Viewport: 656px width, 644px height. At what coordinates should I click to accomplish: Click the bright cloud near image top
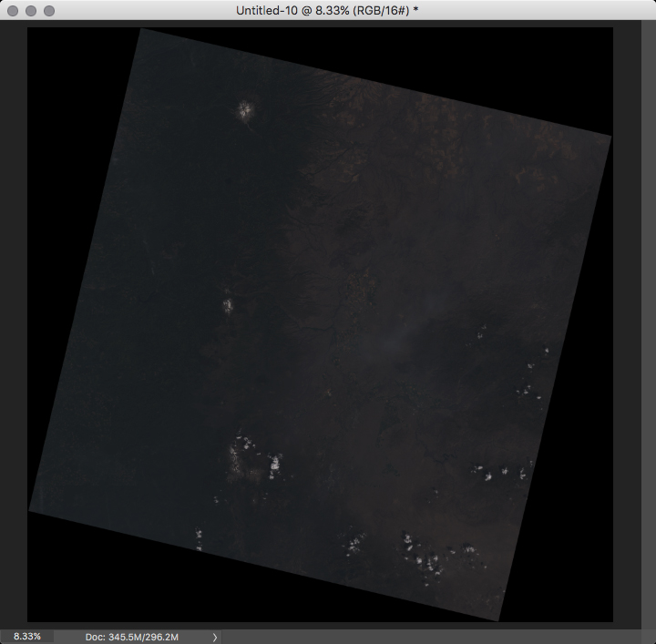coord(245,111)
